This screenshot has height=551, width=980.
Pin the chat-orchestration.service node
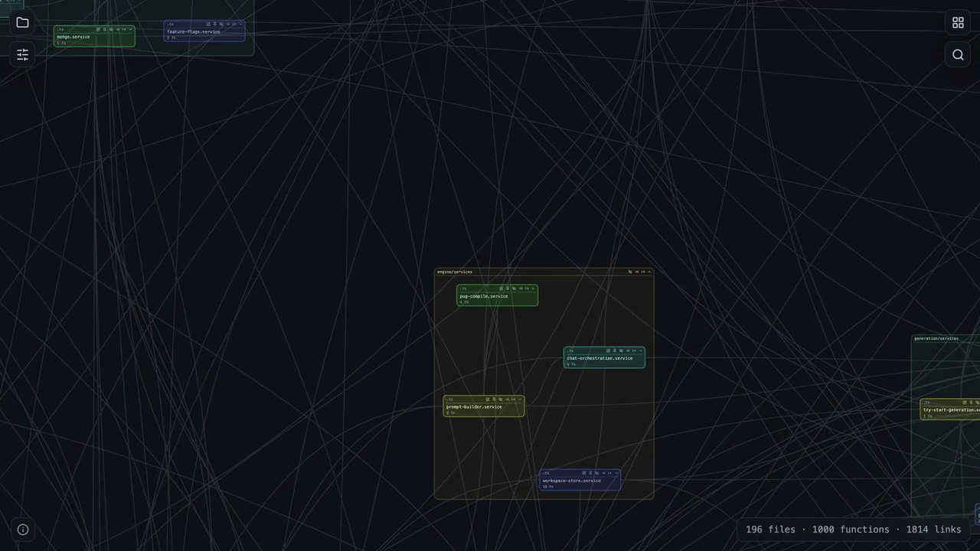[615, 350]
